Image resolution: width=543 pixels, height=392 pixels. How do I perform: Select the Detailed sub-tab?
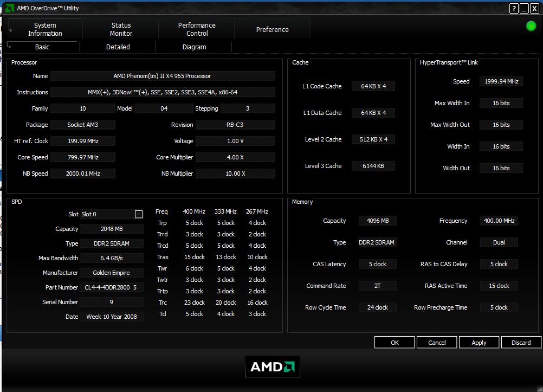coord(118,47)
